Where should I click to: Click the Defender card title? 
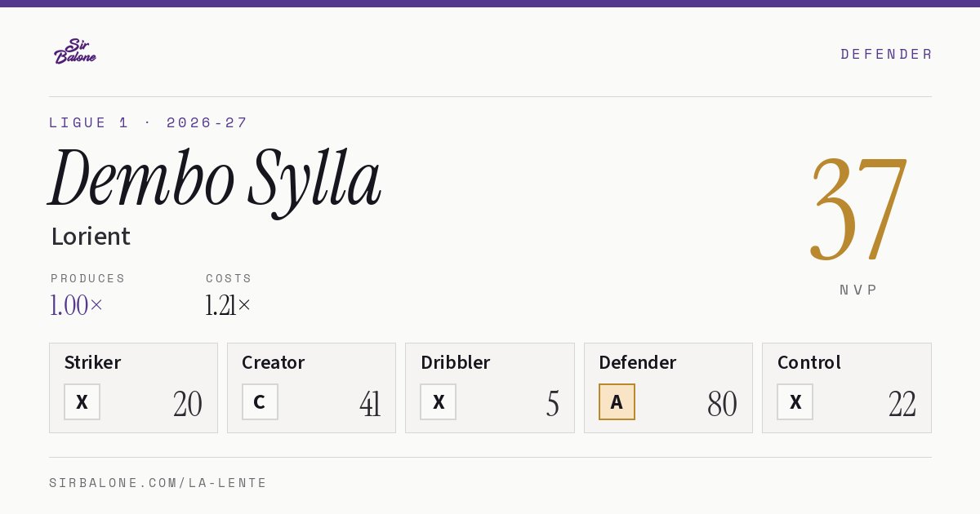(x=638, y=362)
